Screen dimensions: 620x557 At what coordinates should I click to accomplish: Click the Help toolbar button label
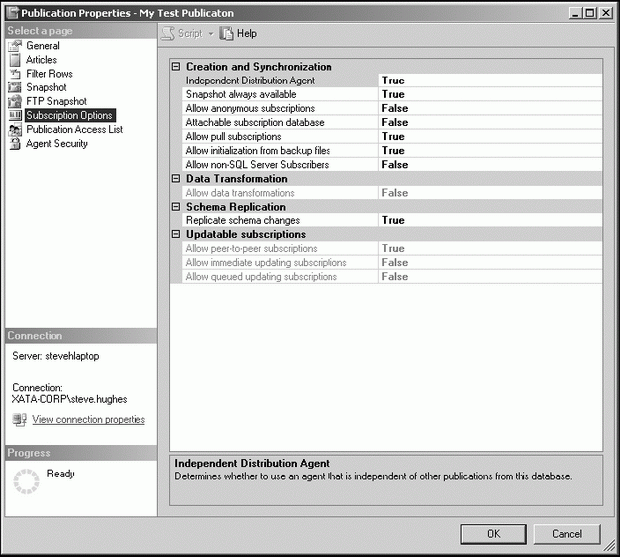pos(247,34)
